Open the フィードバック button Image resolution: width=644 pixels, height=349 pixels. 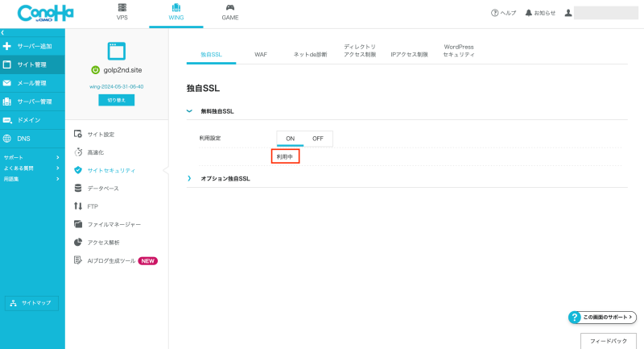(x=608, y=341)
